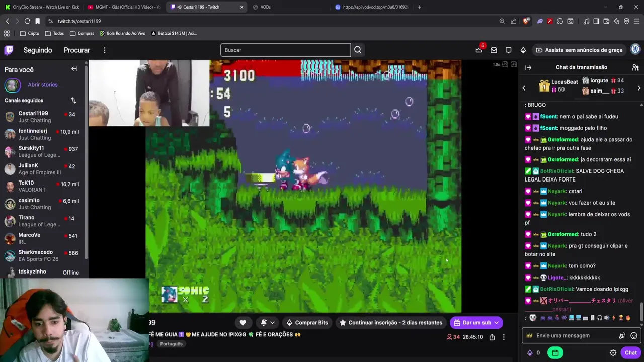Show previous gifters with left arrow
This screenshot has height=362, width=644.
[x=524, y=88]
